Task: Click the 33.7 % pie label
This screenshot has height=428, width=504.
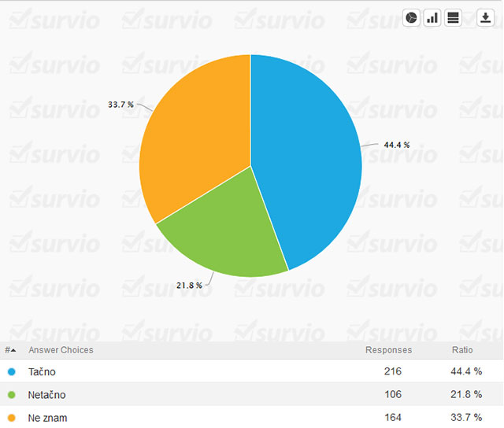Action: pos(120,104)
